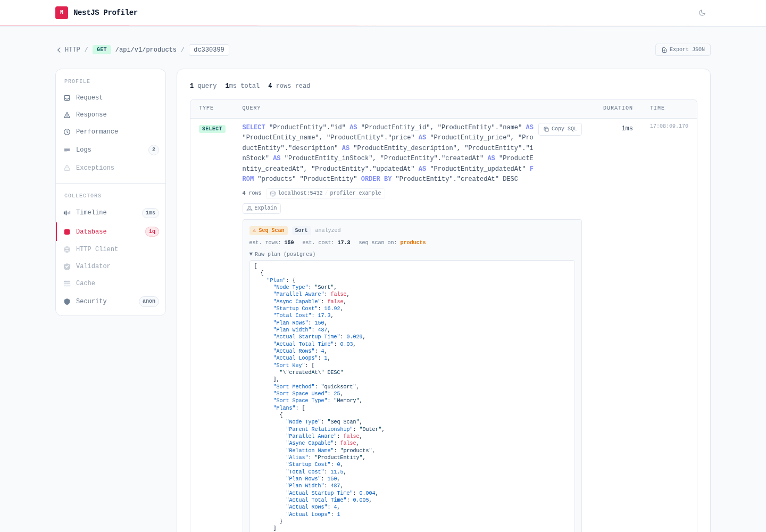
Task: Click the Logs lines icon
Action: click(x=67, y=150)
